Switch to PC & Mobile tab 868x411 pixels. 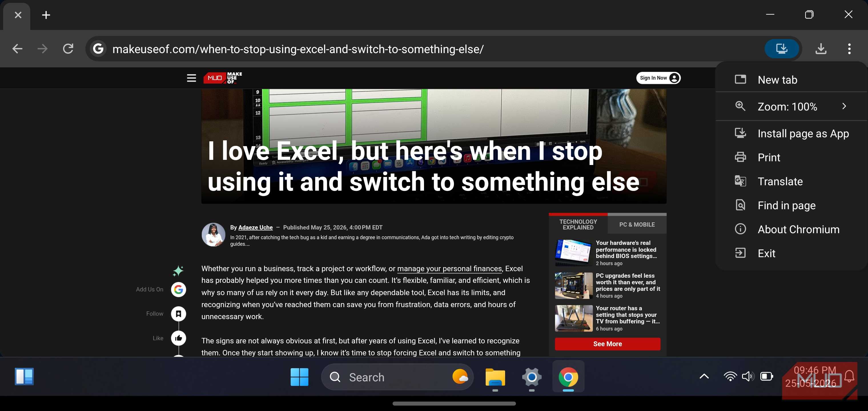(x=637, y=224)
